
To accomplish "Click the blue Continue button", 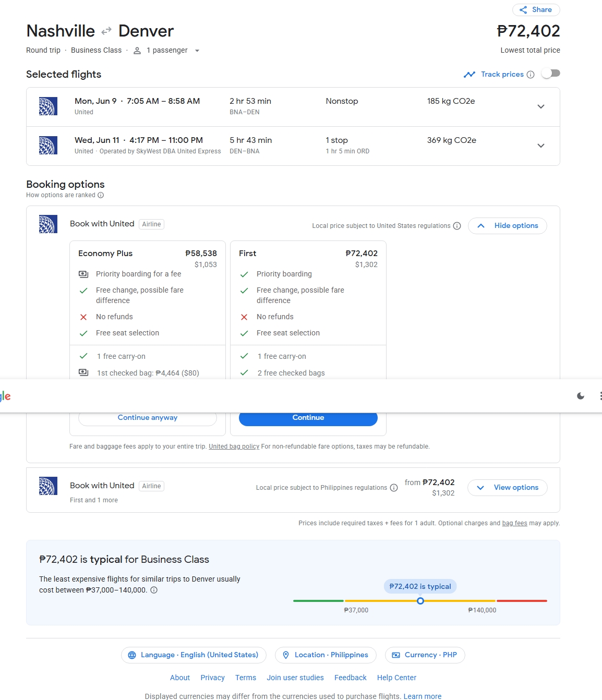I will pyautogui.click(x=308, y=418).
